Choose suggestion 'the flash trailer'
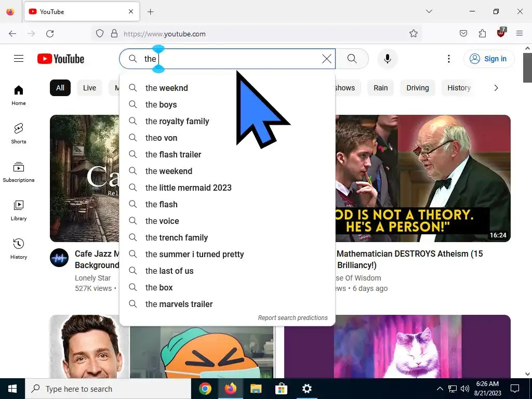 pos(228,154)
